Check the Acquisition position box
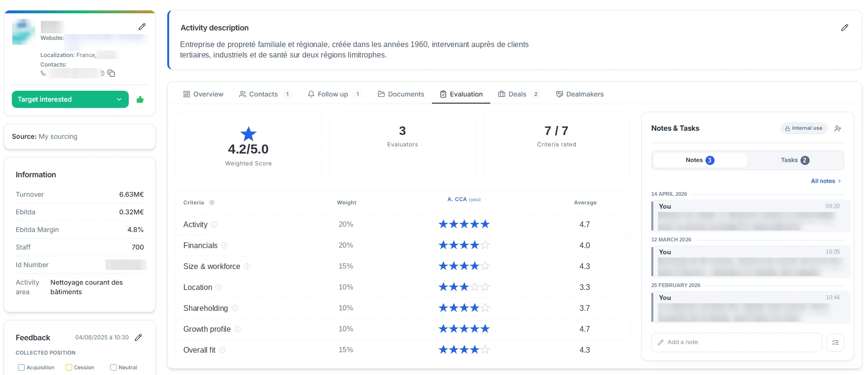This screenshot has height=375, width=868. (x=21, y=367)
